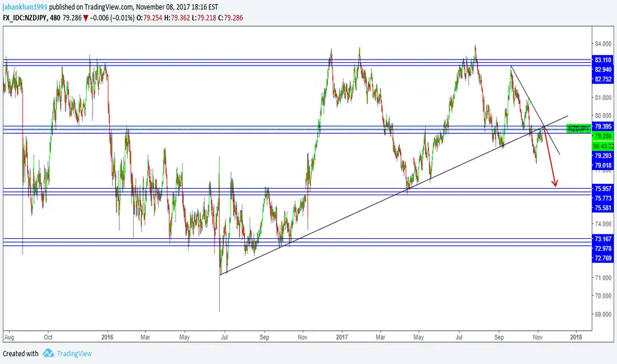The height and width of the screenshot is (364, 617).
Task: Click the 2018 label on time axis
Action: click(576, 338)
